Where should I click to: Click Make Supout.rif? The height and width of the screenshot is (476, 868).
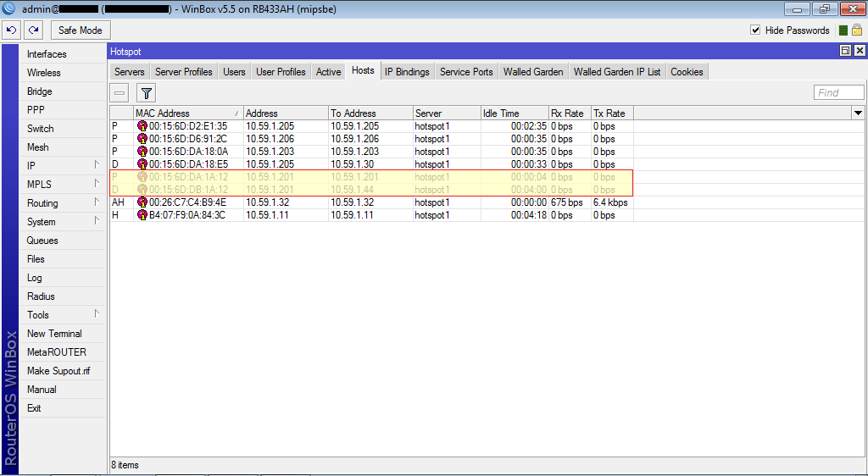(63, 371)
